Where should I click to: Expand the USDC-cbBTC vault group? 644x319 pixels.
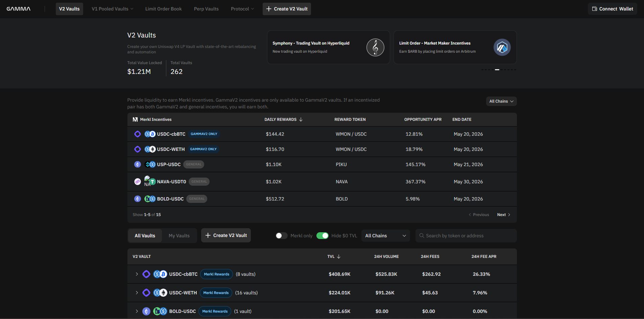[137, 274]
